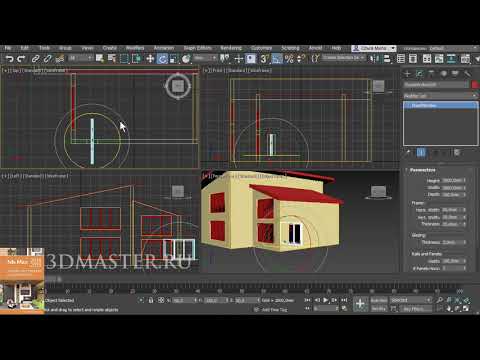Switch to the Utilities command panel tab
480x360 pixels.
[467, 74]
